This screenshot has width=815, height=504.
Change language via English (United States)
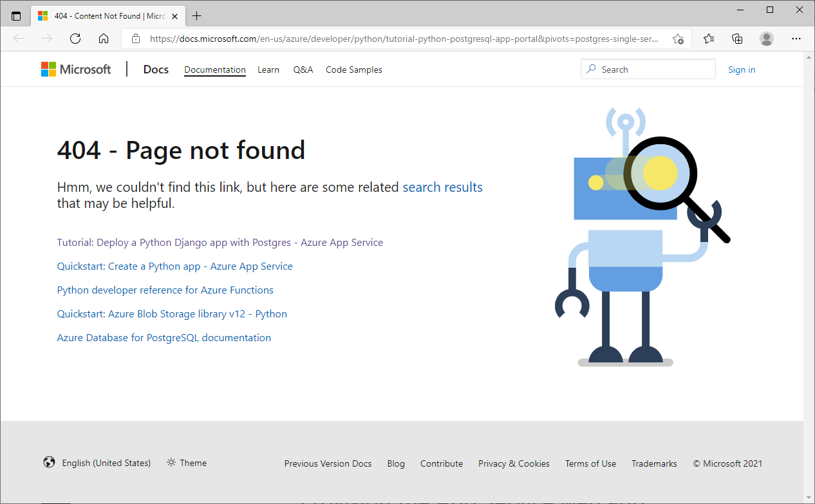(106, 463)
